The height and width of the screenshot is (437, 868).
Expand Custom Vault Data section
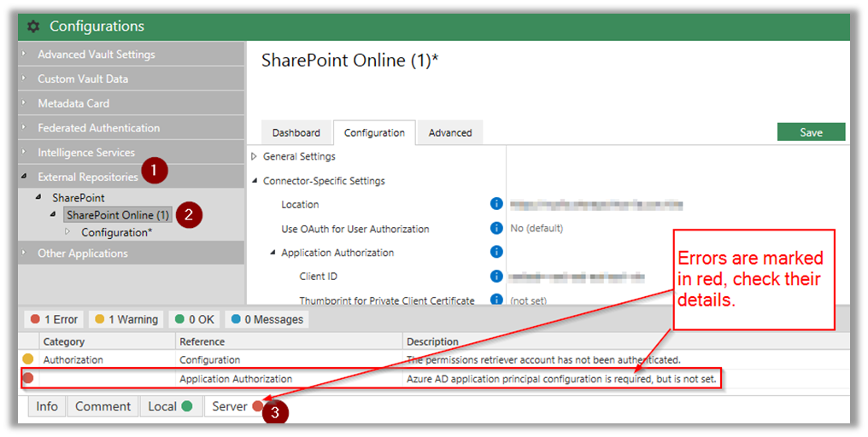pyautogui.click(x=24, y=78)
